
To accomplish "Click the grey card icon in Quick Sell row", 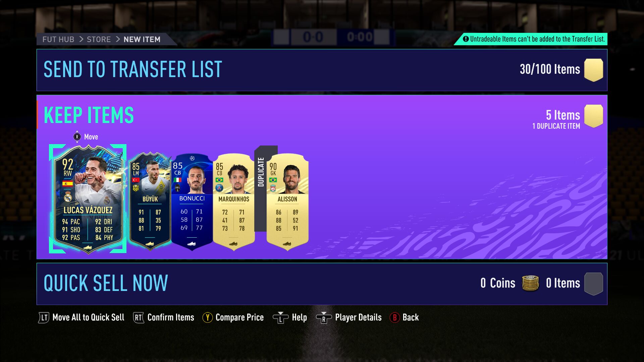I will pos(593,284).
